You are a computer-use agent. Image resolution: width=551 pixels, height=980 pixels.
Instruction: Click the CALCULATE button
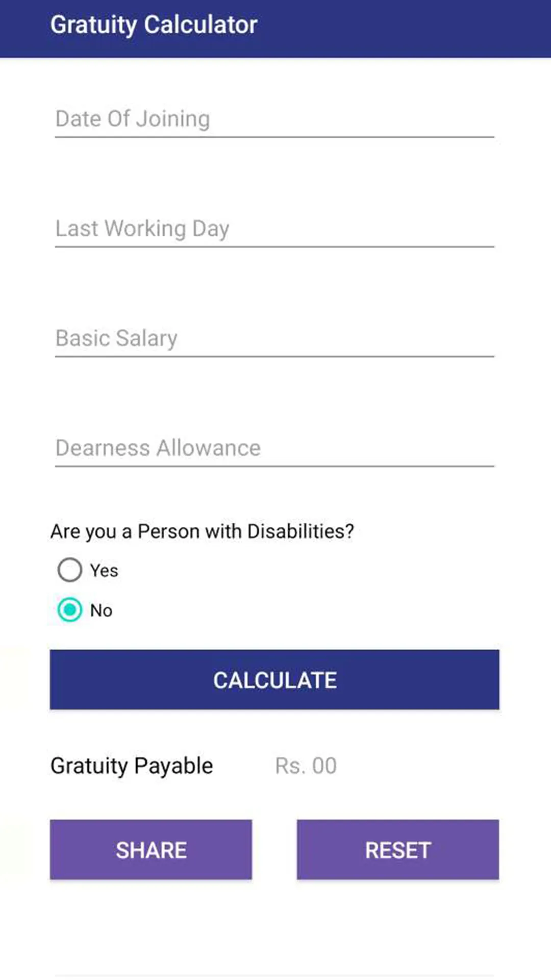tap(274, 680)
